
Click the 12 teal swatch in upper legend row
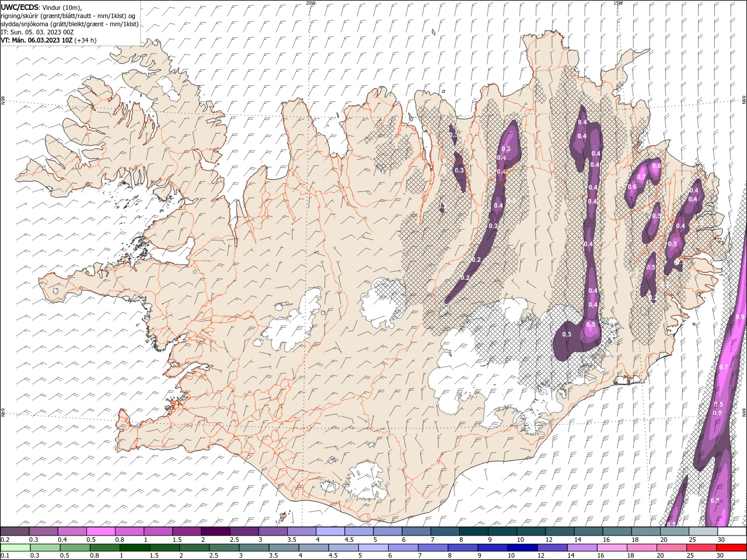pyautogui.click(x=560, y=531)
